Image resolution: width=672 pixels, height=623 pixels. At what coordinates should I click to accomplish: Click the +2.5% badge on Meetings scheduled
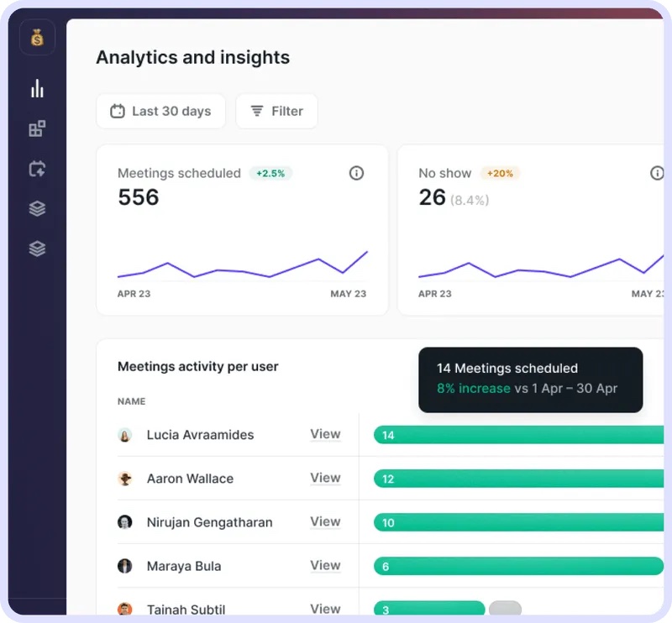point(270,173)
